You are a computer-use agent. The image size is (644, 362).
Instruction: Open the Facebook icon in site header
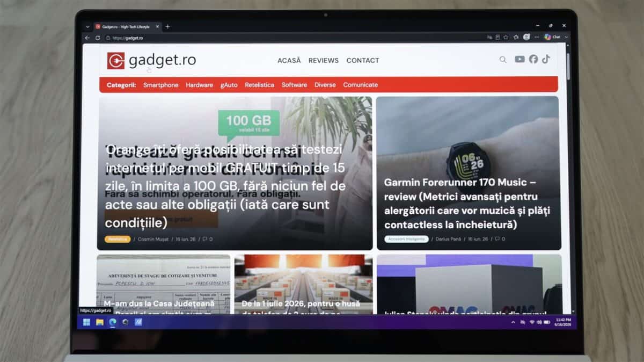tap(533, 59)
